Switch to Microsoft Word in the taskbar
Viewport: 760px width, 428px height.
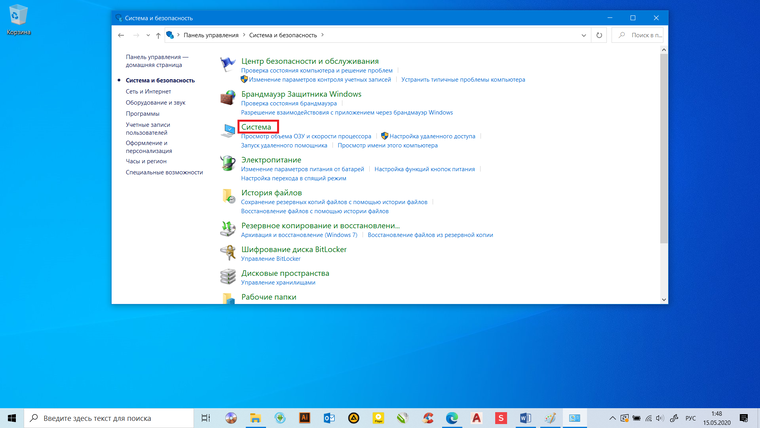pyautogui.click(x=525, y=418)
